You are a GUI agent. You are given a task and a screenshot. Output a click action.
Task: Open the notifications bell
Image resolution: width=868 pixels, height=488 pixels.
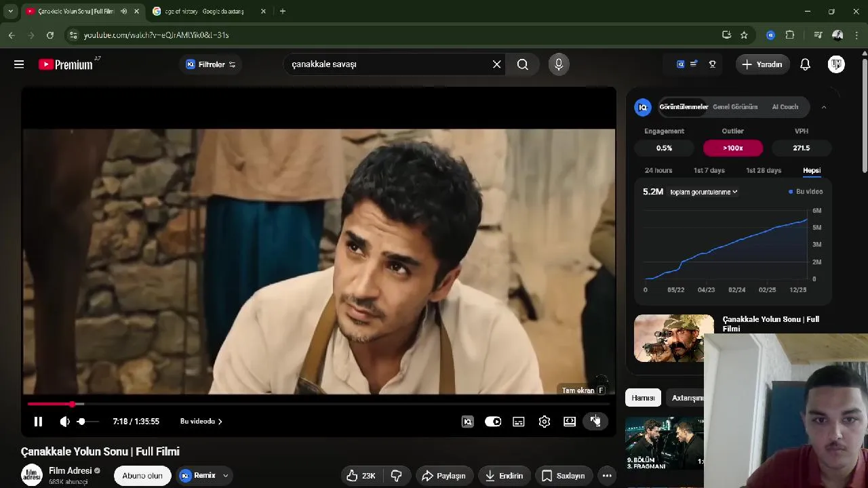coord(805,64)
